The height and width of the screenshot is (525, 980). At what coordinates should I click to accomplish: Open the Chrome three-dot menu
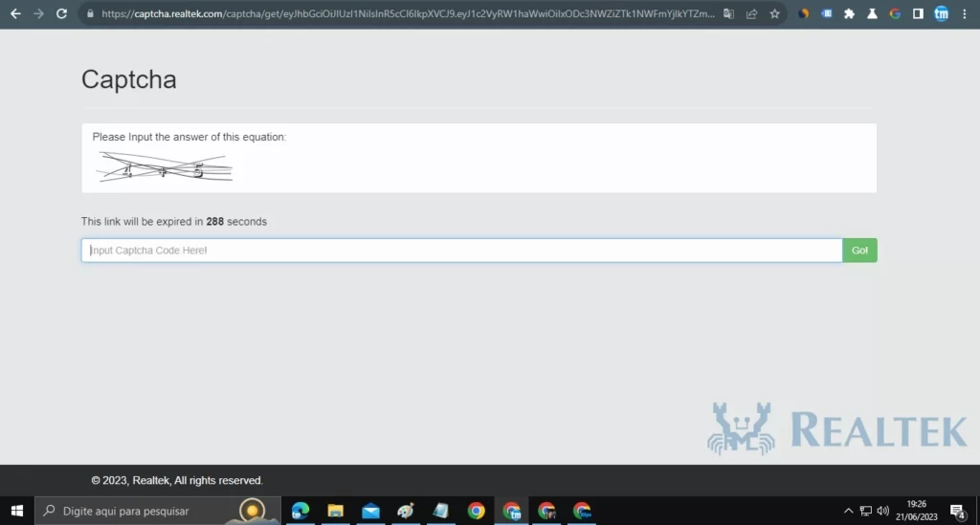pos(965,13)
